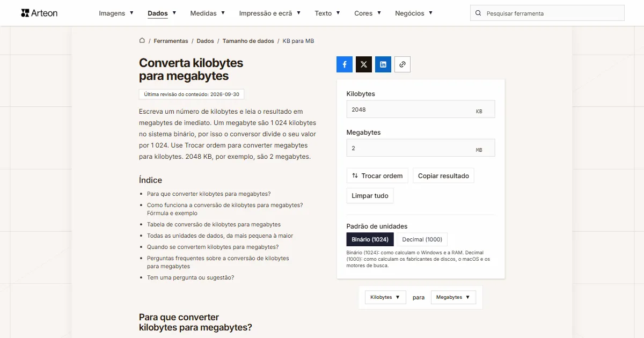
Task: Focus the Kilobytes input field
Action: point(421,109)
